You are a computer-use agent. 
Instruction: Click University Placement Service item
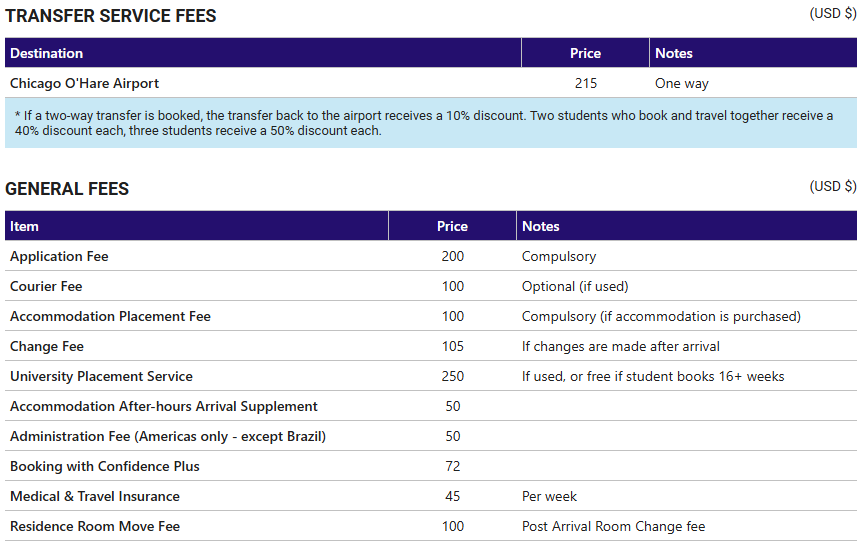101,376
